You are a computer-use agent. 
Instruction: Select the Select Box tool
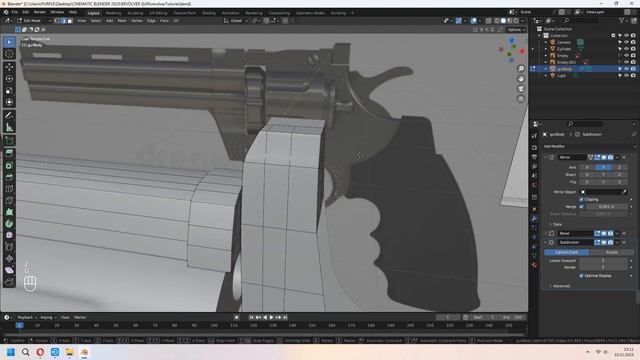tap(9, 42)
